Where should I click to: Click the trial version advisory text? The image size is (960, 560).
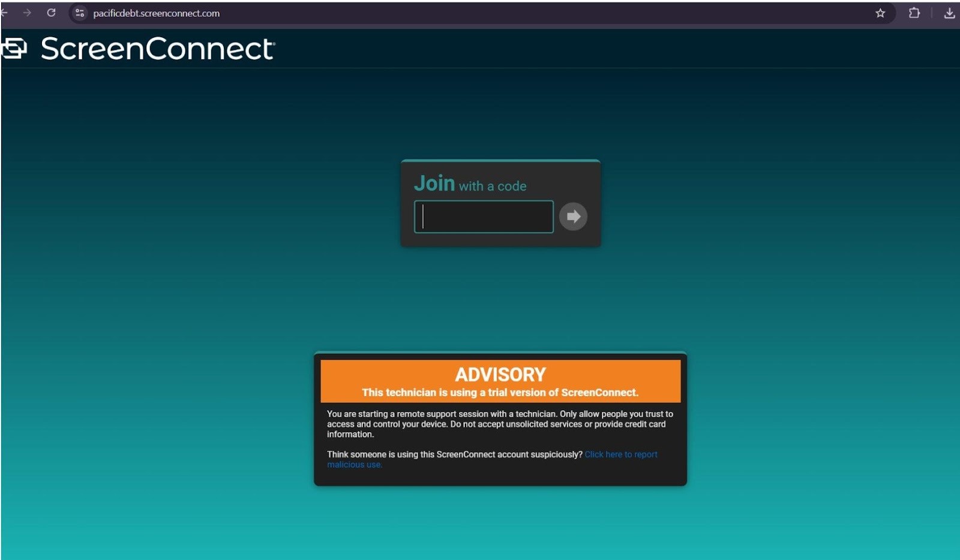500,392
